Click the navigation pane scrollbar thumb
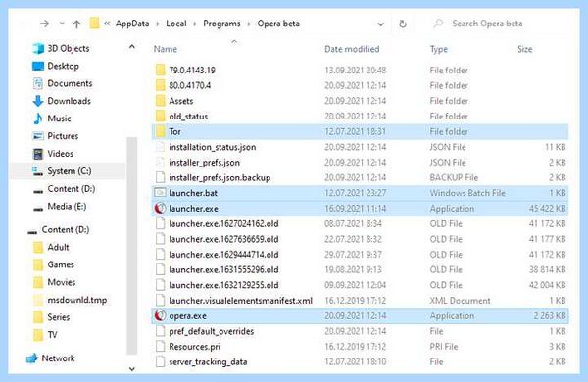The height and width of the screenshot is (382, 588). tap(132, 246)
